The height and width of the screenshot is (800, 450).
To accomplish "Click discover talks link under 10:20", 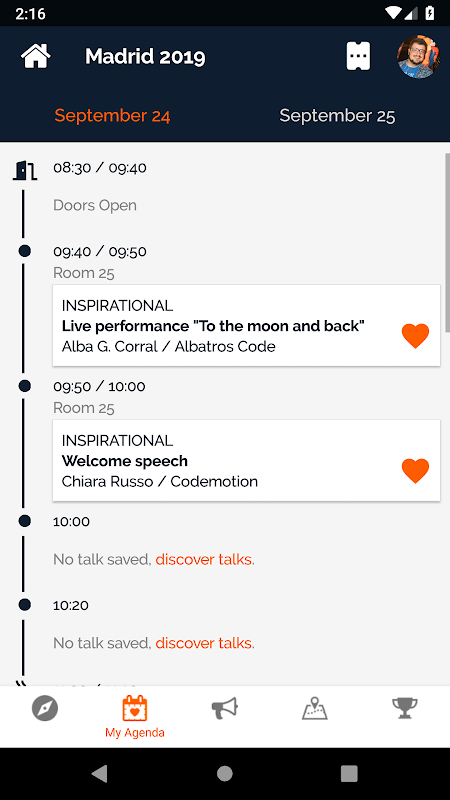I will [x=204, y=643].
